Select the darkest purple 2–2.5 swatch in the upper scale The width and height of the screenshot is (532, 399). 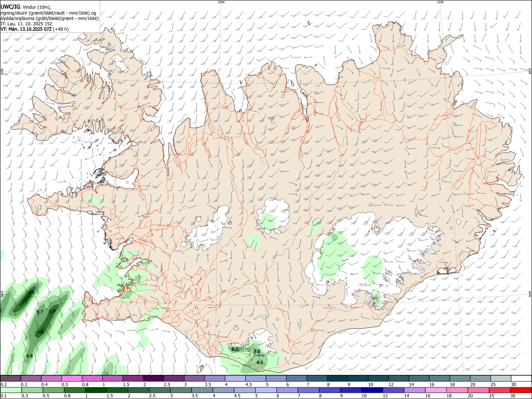[x=153, y=378]
